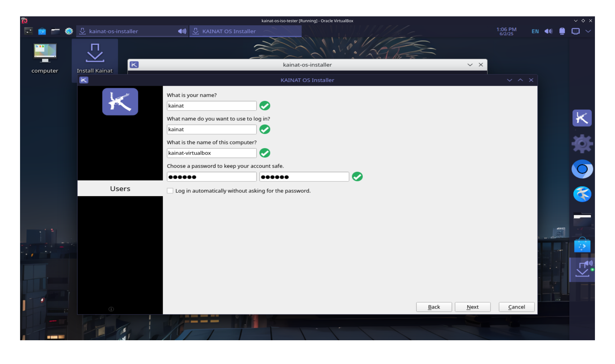
Task: Click the repeat password field
Action: (x=304, y=177)
